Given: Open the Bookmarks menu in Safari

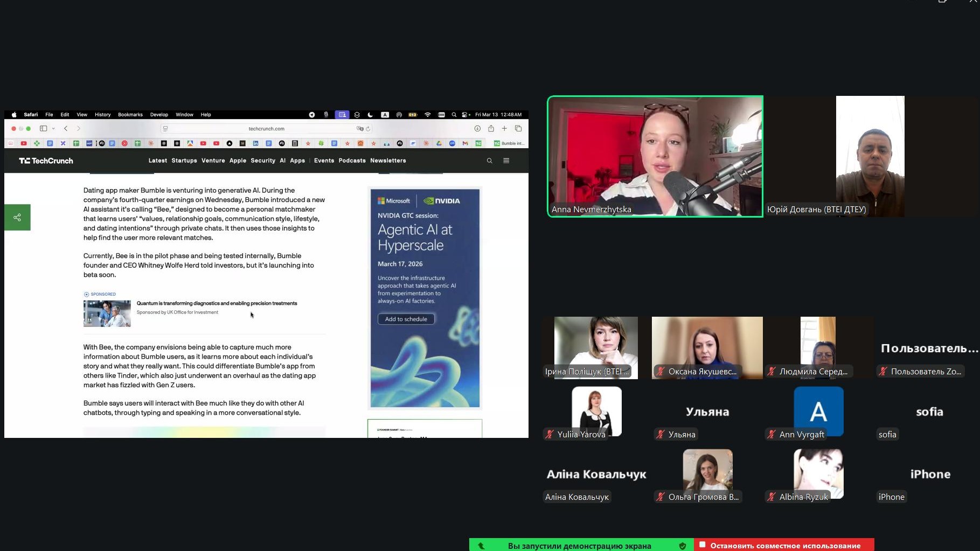Looking at the screenshot, I should click(x=130, y=115).
